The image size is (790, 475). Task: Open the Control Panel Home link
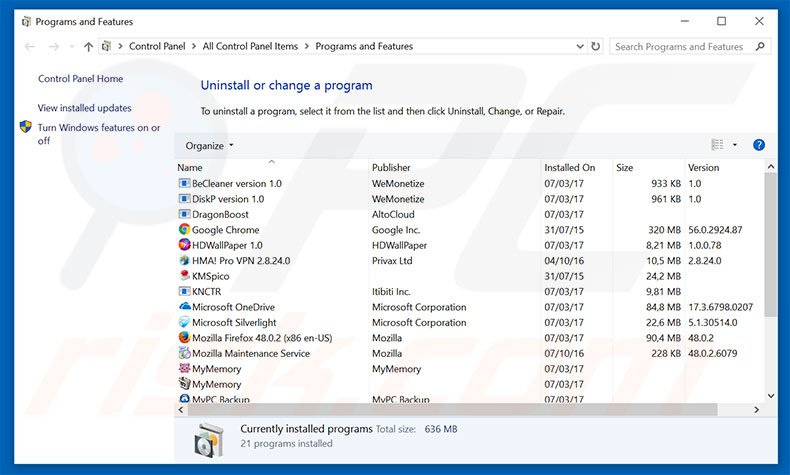click(x=81, y=79)
